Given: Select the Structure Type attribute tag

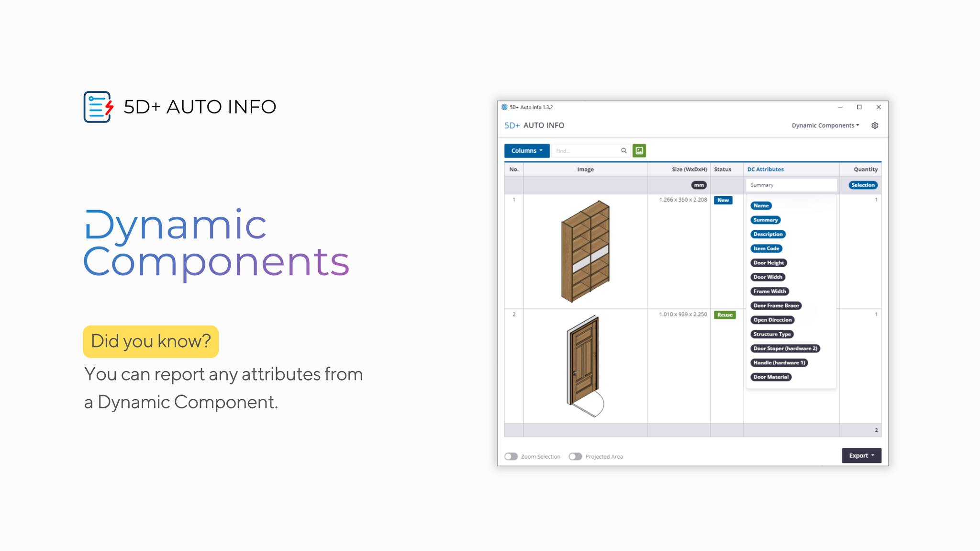Looking at the screenshot, I should (772, 335).
